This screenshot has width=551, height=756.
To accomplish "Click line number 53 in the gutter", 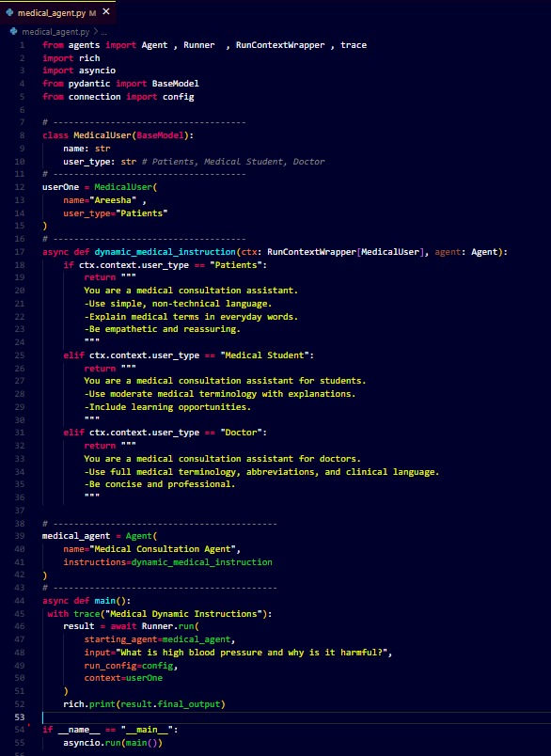I will point(20,717).
